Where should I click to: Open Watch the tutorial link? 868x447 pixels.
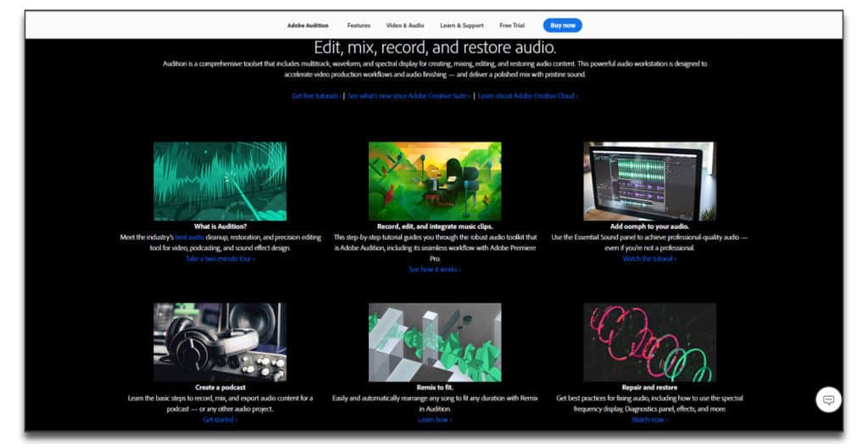(x=649, y=259)
